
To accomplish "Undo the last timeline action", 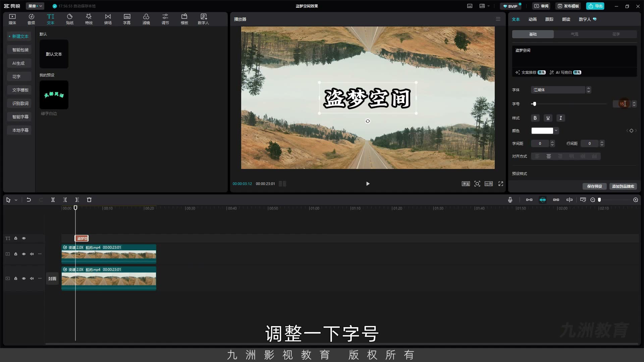I will [29, 200].
